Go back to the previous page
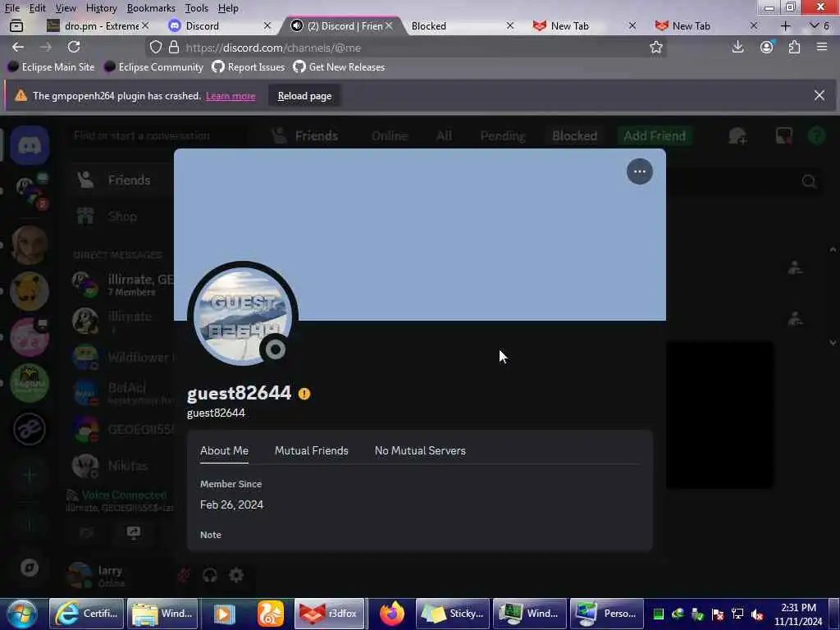840x630 pixels. 18,47
